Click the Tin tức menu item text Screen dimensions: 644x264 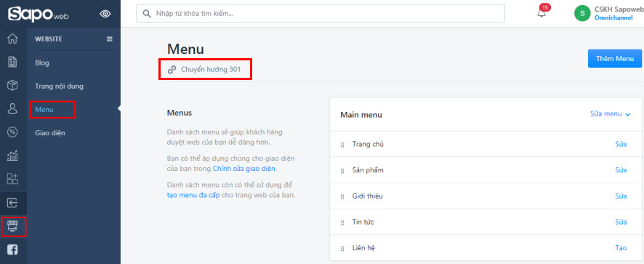pos(363,222)
